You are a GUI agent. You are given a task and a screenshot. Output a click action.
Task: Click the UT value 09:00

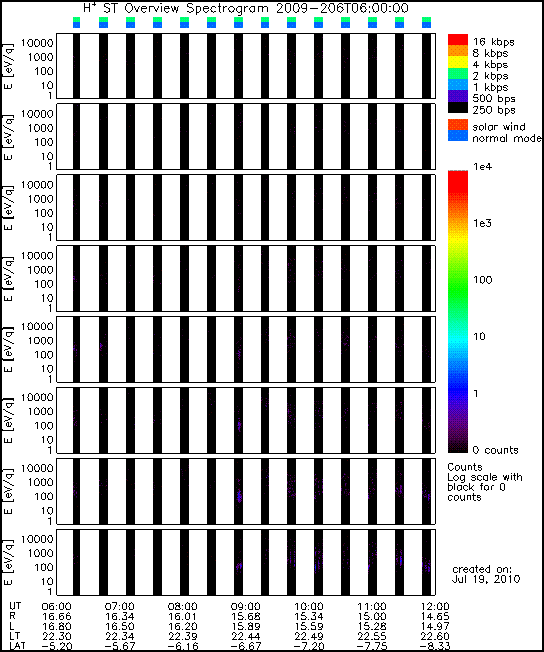tap(245, 607)
